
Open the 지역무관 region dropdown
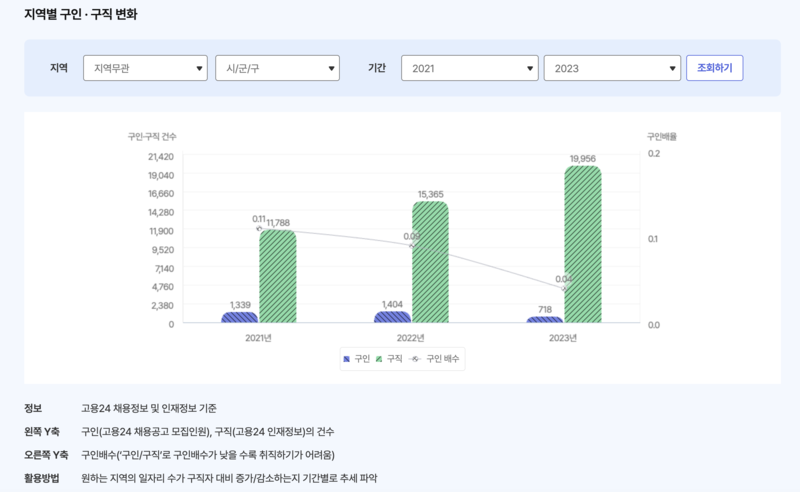(x=145, y=68)
